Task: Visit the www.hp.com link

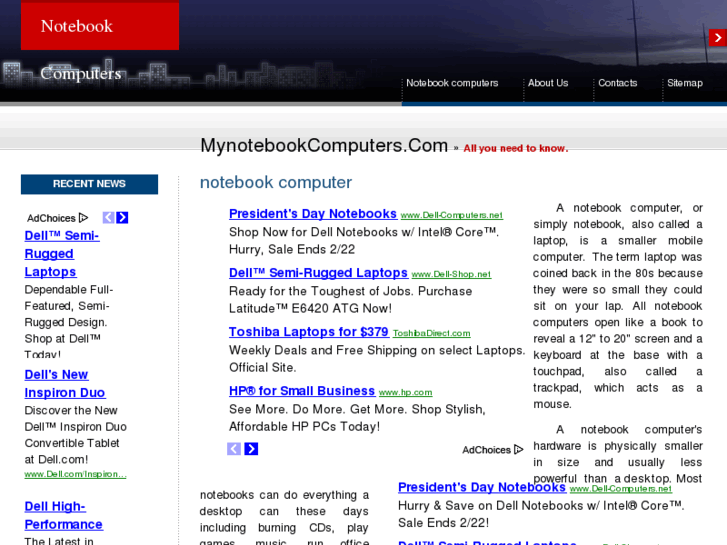Action: (405, 393)
